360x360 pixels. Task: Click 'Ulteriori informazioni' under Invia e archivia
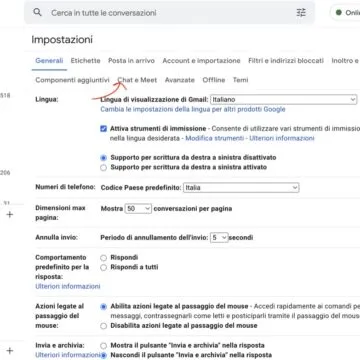[68, 355]
